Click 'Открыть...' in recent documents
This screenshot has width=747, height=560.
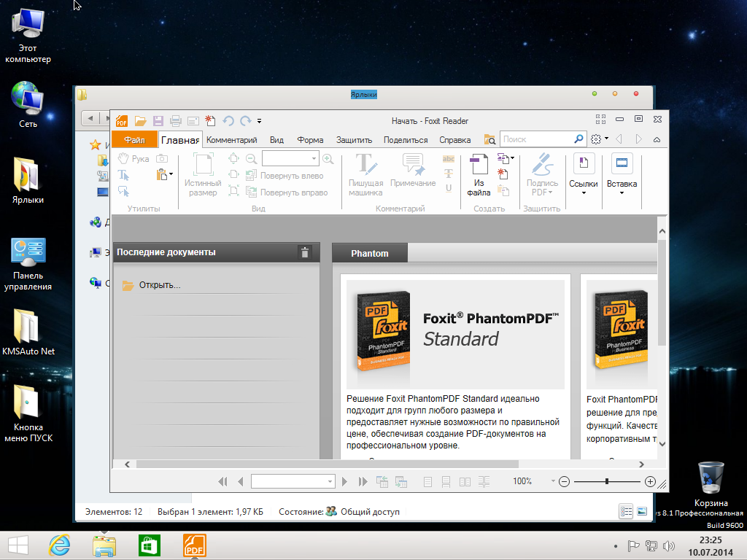pos(159,285)
